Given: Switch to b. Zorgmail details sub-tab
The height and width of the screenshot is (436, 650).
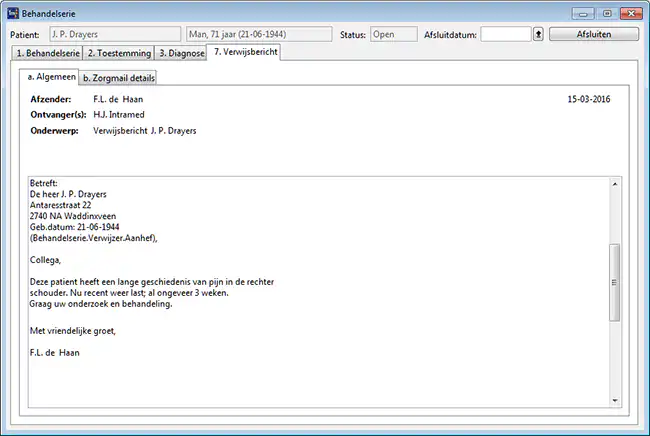Looking at the screenshot, I should (x=119, y=78).
